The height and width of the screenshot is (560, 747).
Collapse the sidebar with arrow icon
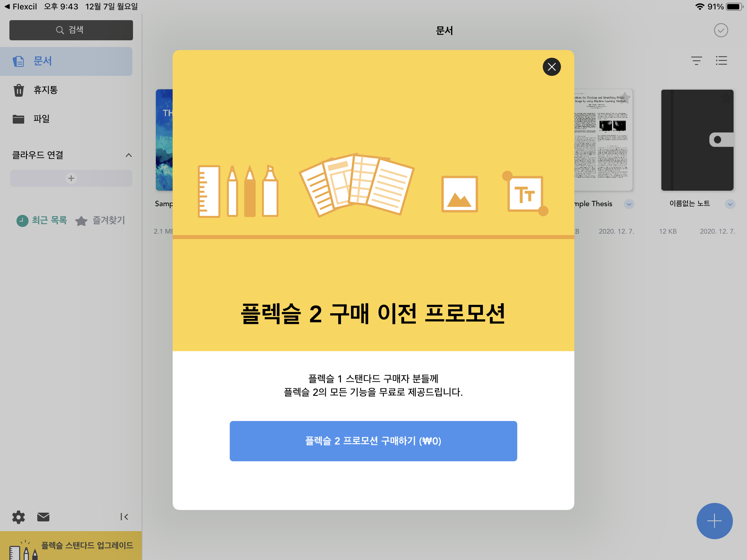(x=124, y=517)
